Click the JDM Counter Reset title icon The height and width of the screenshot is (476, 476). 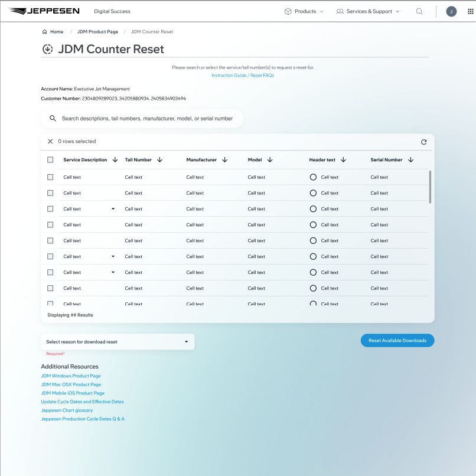(x=48, y=49)
